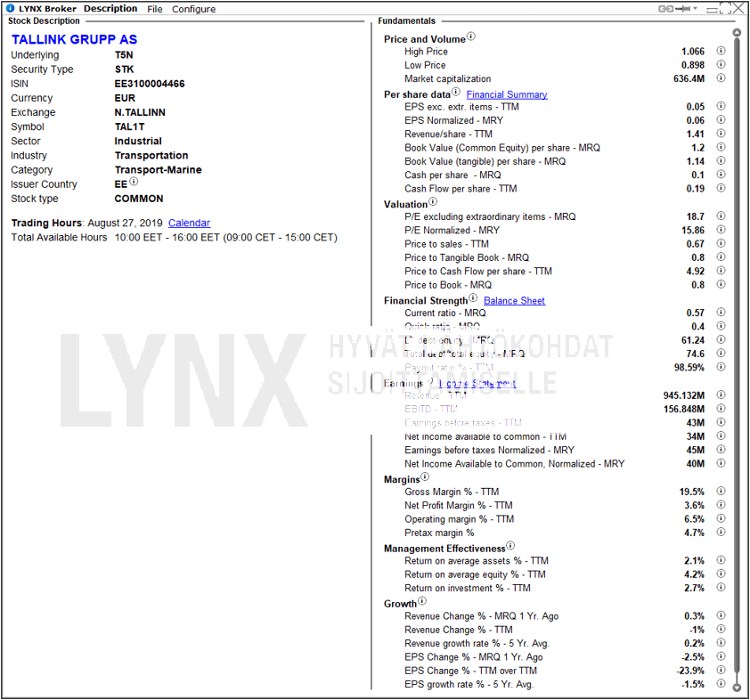
Task: Click the info icon next to Issuer Country EE
Action: (x=134, y=181)
